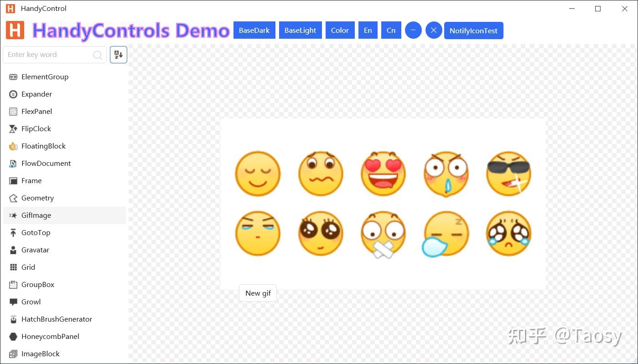Toggle the A-Z sort button
Viewport: 638px width, 364px height.
coord(119,55)
